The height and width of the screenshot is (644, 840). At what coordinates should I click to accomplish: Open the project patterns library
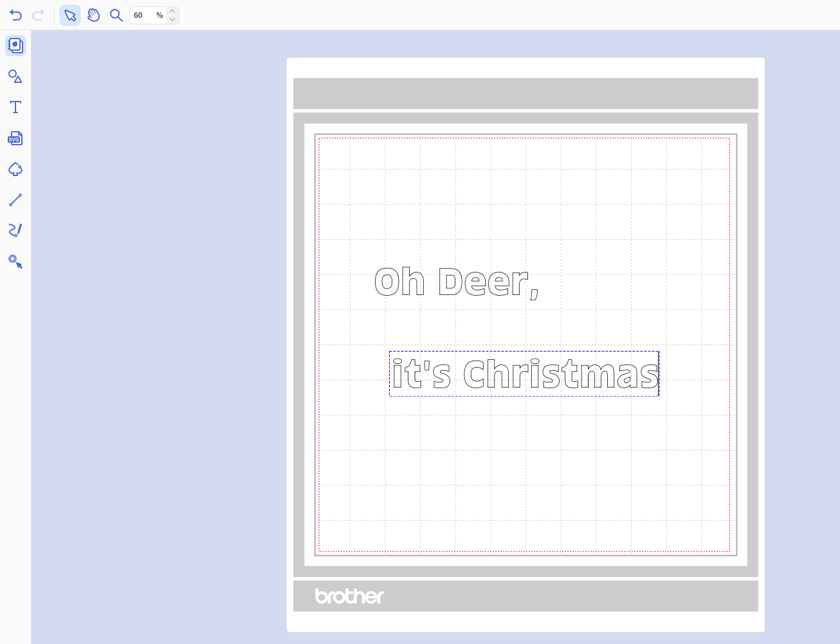[15, 46]
